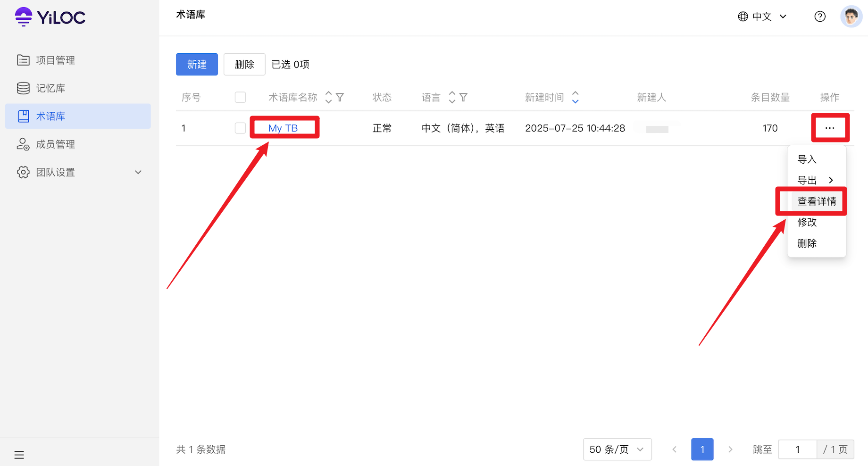Click the 正常 status cell
Screen dimensions: 868x466
pos(382,128)
